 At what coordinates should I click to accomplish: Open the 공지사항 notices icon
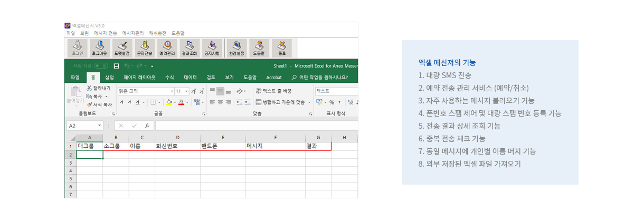coord(212,47)
